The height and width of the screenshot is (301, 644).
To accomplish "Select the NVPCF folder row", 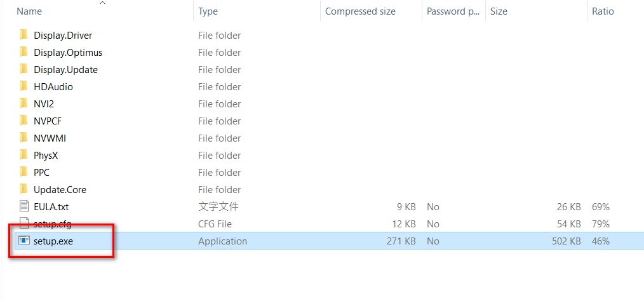I will click(x=322, y=121).
